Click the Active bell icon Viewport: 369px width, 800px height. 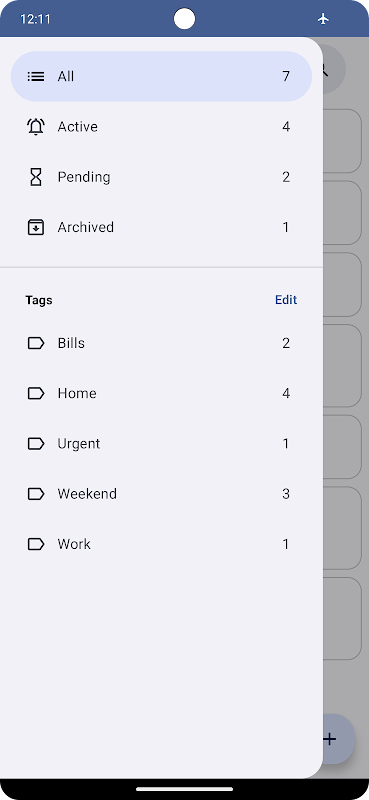point(36,127)
